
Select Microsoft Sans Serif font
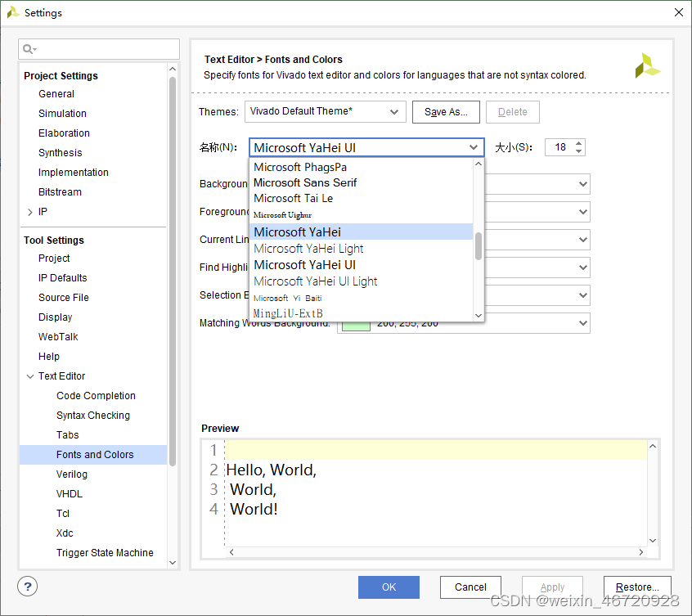click(x=362, y=182)
